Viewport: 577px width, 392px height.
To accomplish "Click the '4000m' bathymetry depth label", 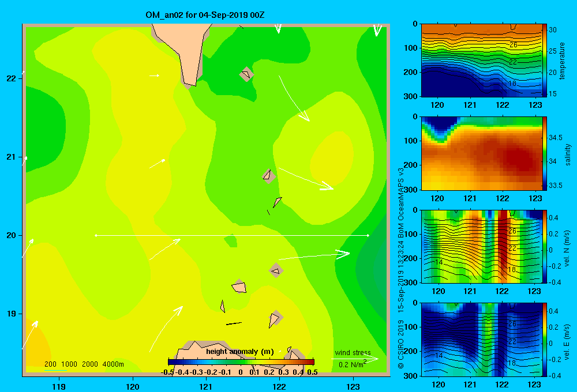I will coord(113,364).
